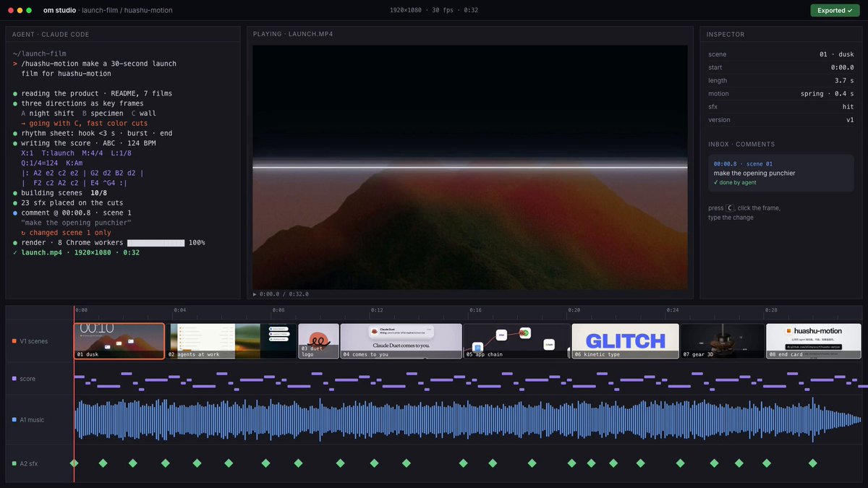The image size is (868, 488).
Task: Select the 03 duet logo clip
Action: click(x=319, y=341)
